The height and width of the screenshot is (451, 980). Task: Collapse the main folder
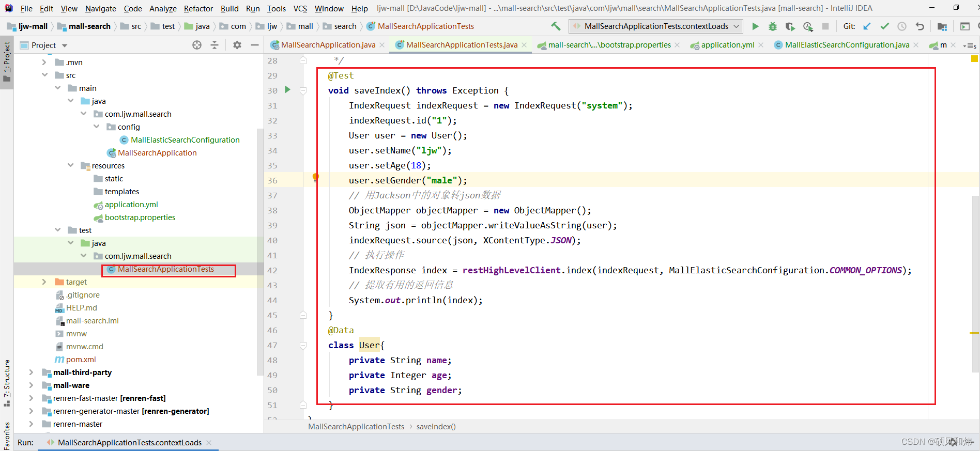coord(57,88)
